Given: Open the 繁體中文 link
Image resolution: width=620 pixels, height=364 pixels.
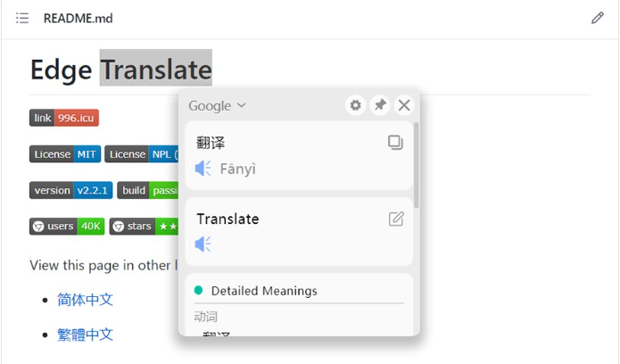Looking at the screenshot, I should 85,335.
